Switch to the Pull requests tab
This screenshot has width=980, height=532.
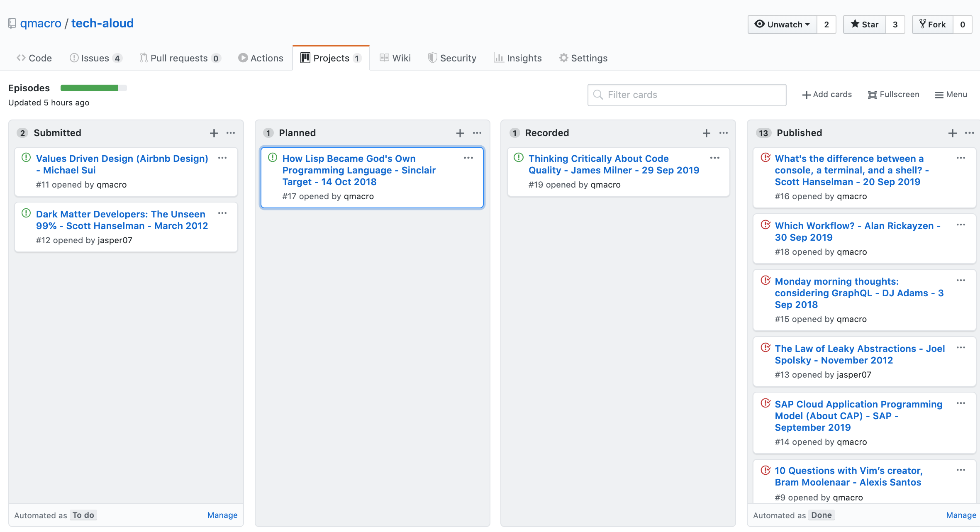point(180,58)
